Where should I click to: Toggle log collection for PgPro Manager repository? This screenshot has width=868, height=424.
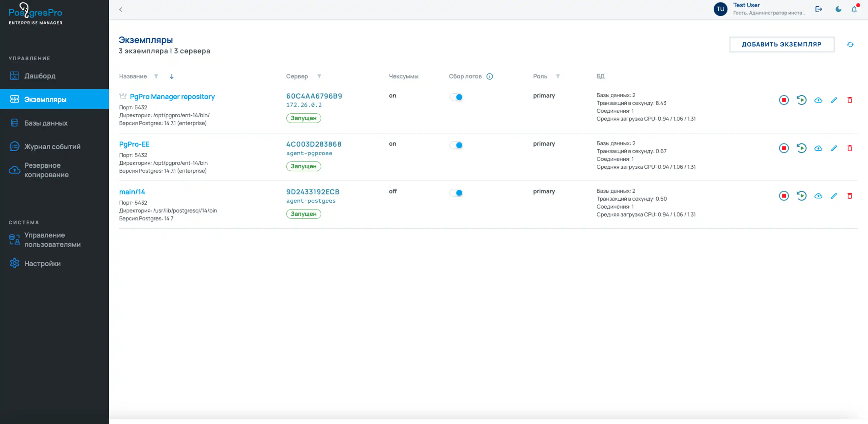pos(456,97)
